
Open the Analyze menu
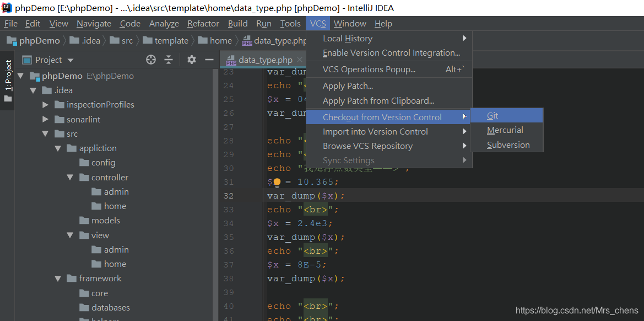point(164,24)
